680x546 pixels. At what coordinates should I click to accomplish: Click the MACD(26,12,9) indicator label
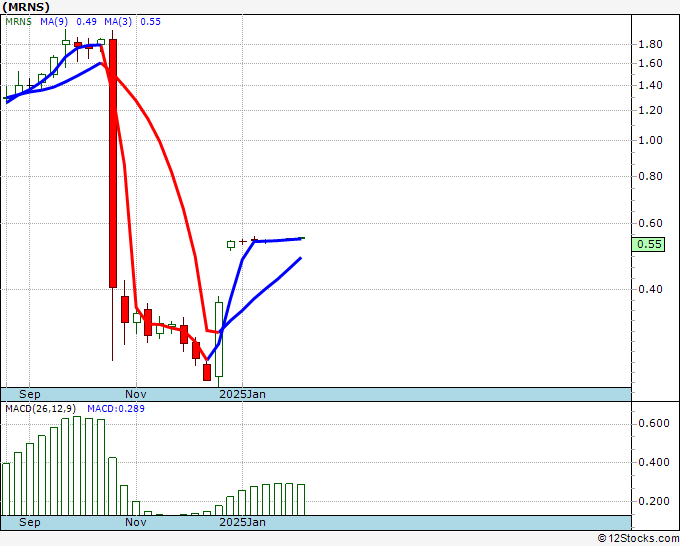point(41,409)
